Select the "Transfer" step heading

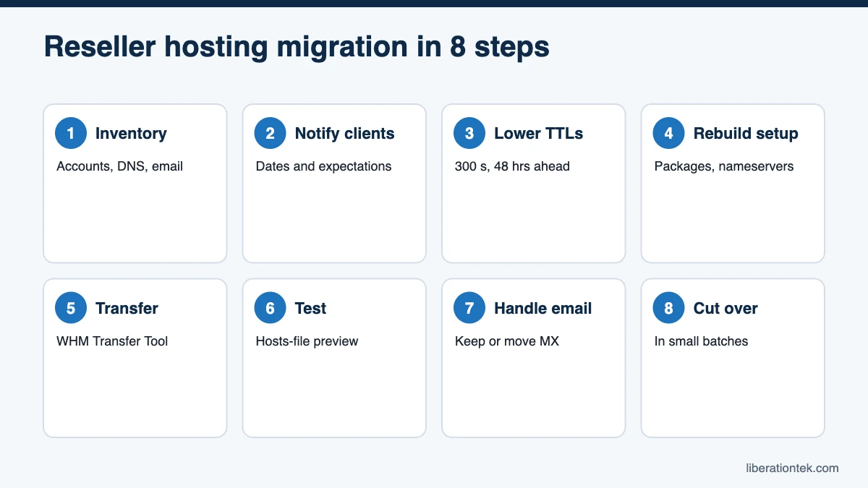[x=127, y=309]
